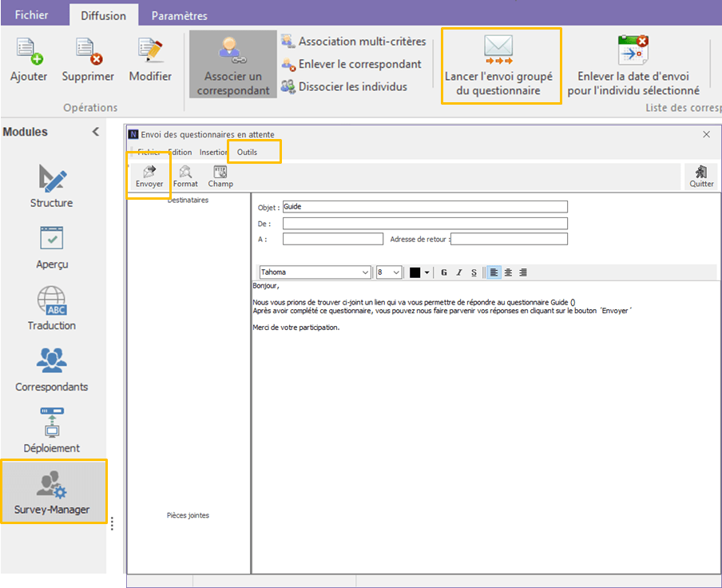722x588 pixels.
Task: Switch to the Paramètres ribbon tab
Action: 180,16
